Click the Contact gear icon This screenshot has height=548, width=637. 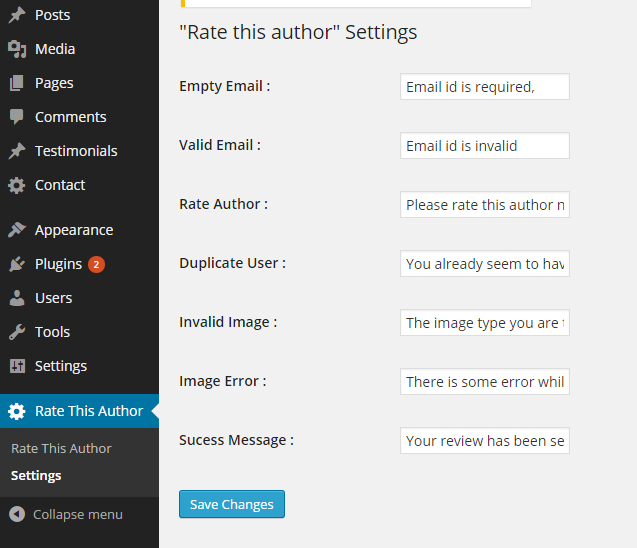tap(17, 185)
